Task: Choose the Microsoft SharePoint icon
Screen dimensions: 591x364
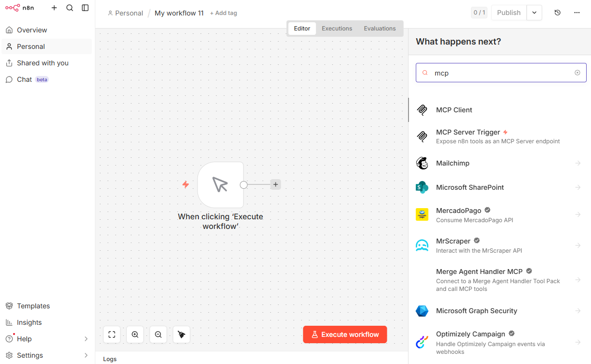Action: coord(422,187)
